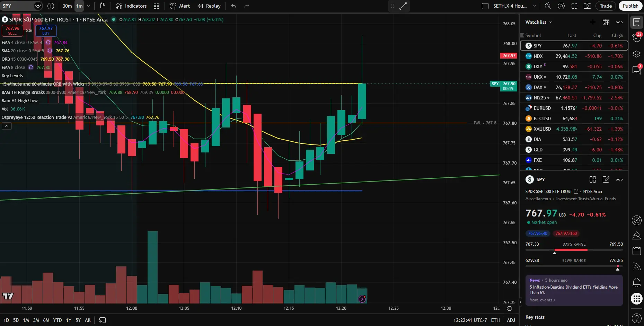Open the layout templates grid icon
The height and width of the screenshot is (326, 644).
(157, 6)
